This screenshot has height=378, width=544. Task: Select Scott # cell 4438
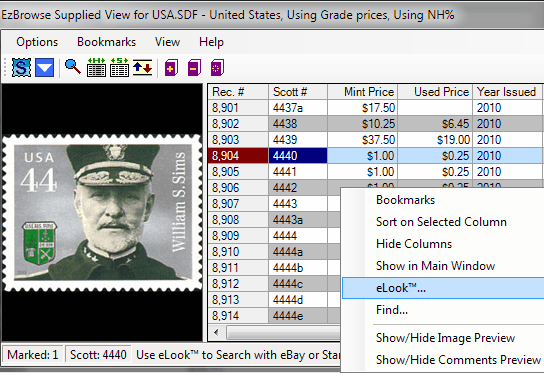298,124
